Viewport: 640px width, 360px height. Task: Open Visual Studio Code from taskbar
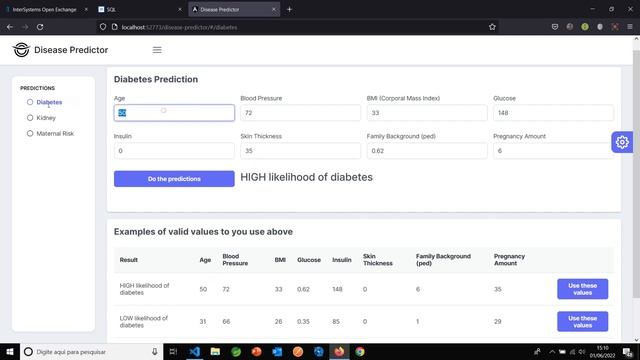coord(195,351)
